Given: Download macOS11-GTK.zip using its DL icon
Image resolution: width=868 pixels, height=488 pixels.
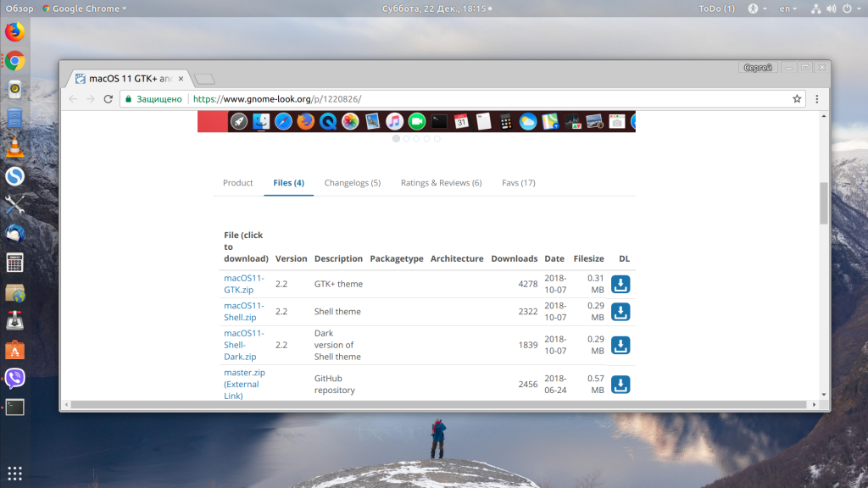Looking at the screenshot, I should (x=620, y=285).
